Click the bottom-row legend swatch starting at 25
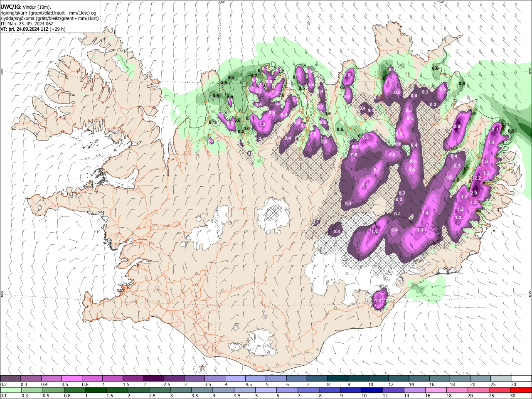The height and width of the screenshot is (399, 532). pos(499,390)
